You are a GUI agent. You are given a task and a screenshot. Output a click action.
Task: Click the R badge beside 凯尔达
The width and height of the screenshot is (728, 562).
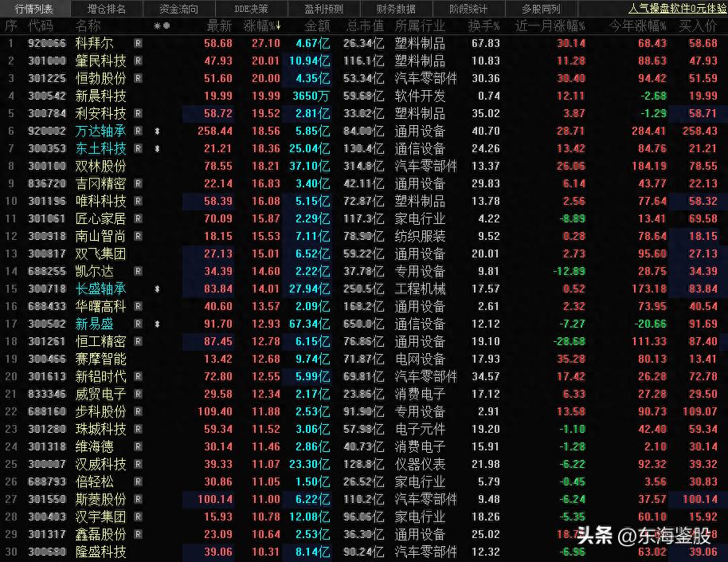[138, 271]
